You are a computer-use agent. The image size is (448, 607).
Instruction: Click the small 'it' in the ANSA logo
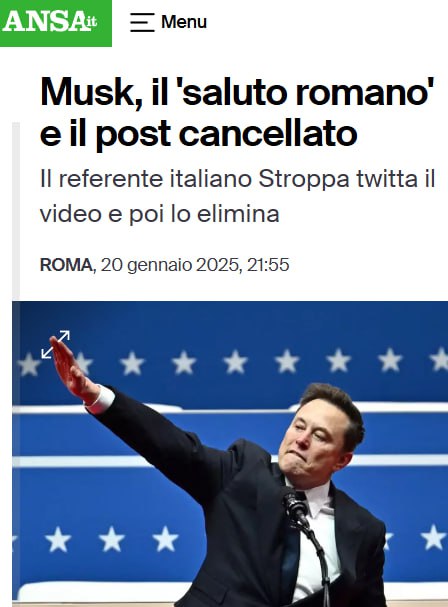point(90,22)
